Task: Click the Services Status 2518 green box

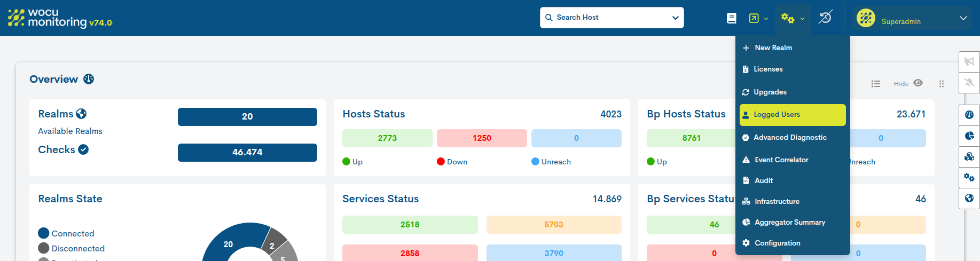Action: [410, 225]
